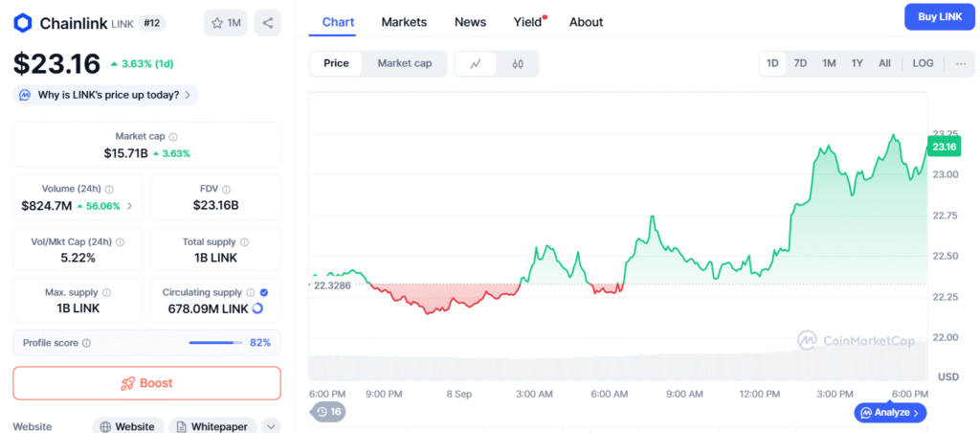Click Vol/Mkt Cap (24h) info icon
This screenshot has width=980, height=433.
point(120,241)
